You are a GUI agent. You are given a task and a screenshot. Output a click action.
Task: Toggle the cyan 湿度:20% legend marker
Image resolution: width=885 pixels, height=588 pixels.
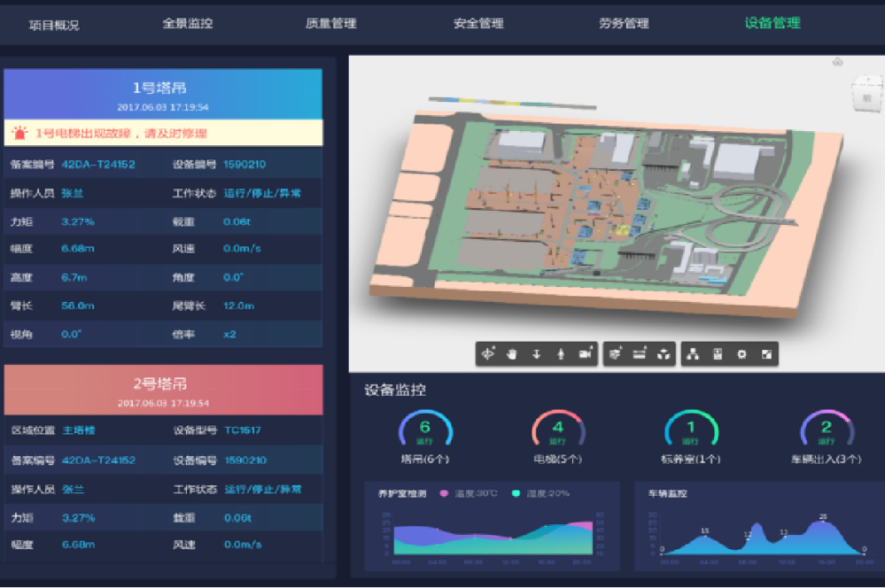(x=516, y=493)
